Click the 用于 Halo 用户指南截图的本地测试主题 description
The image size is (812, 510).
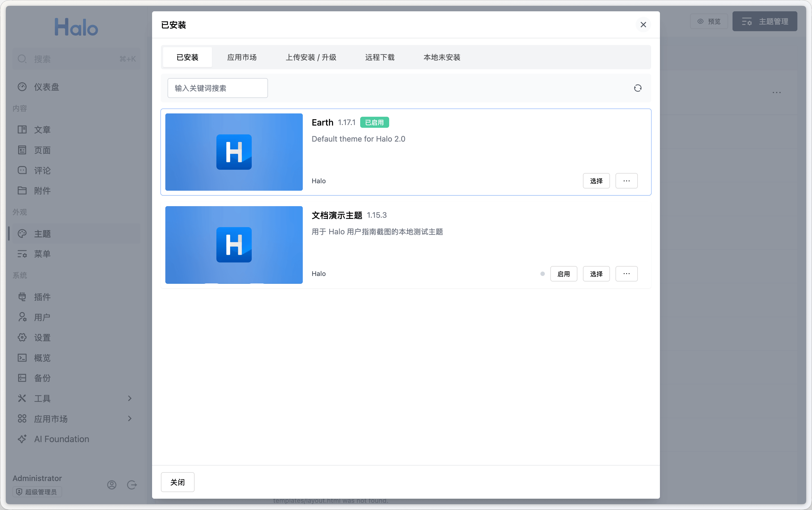point(377,232)
